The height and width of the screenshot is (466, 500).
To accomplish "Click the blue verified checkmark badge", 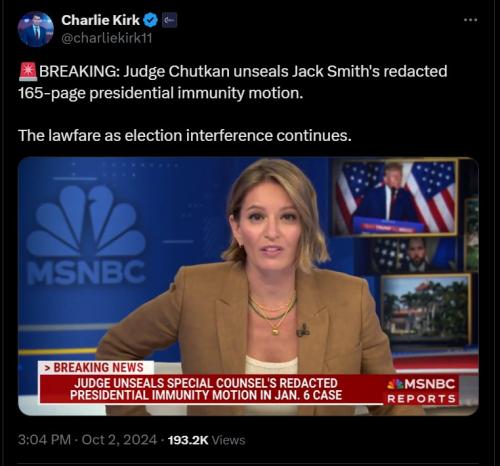I will (x=150, y=21).
